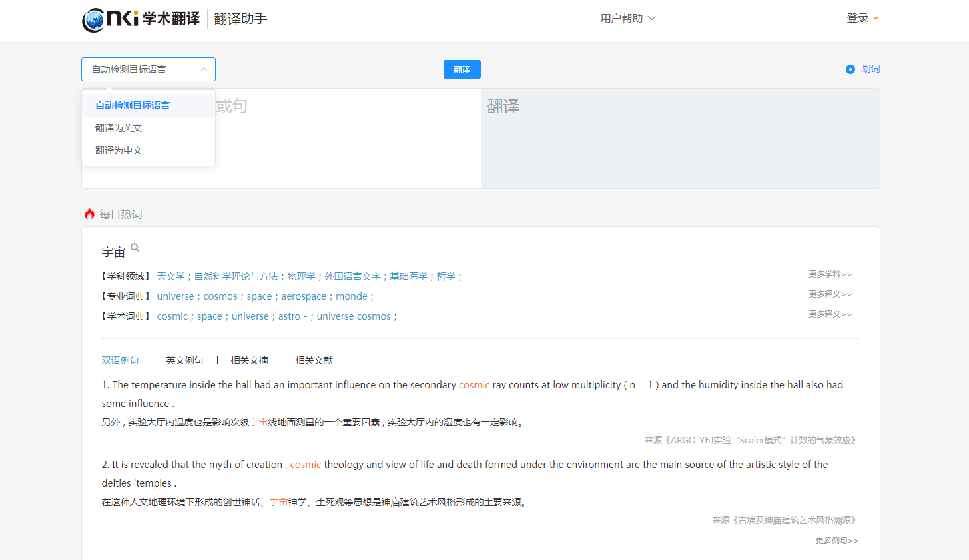Click the 每日热词 section label

click(x=121, y=214)
